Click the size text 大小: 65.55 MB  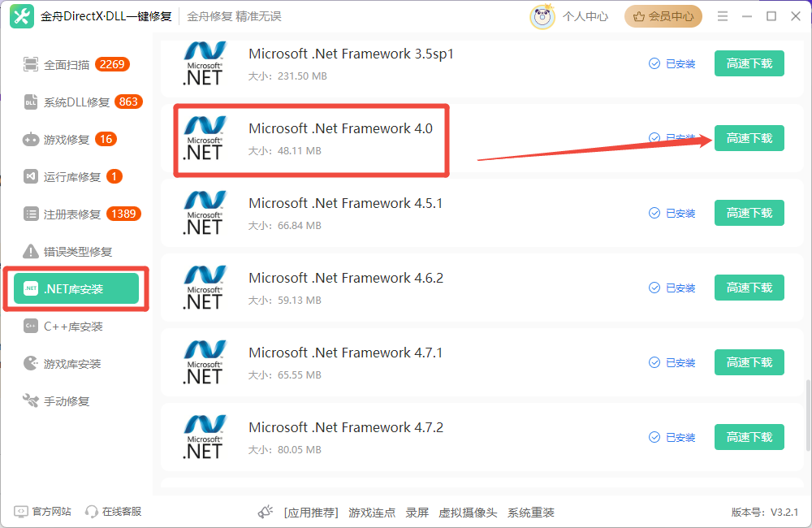[285, 374]
